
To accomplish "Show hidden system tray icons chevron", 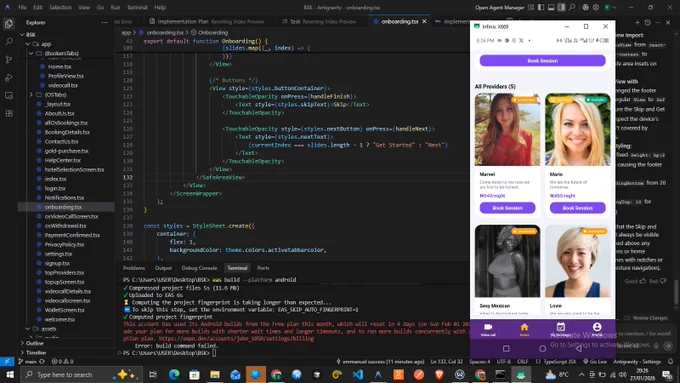I will click(582, 374).
